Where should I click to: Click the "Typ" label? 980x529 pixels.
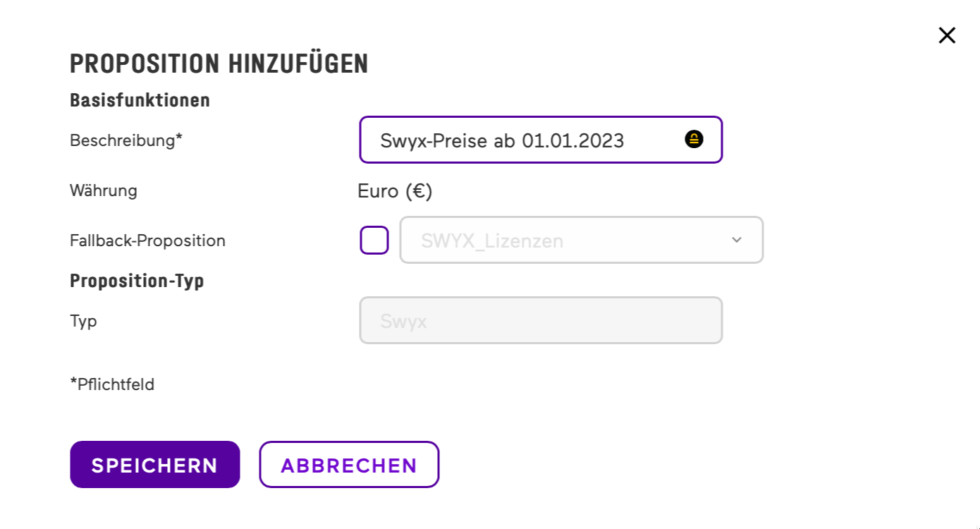click(83, 321)
